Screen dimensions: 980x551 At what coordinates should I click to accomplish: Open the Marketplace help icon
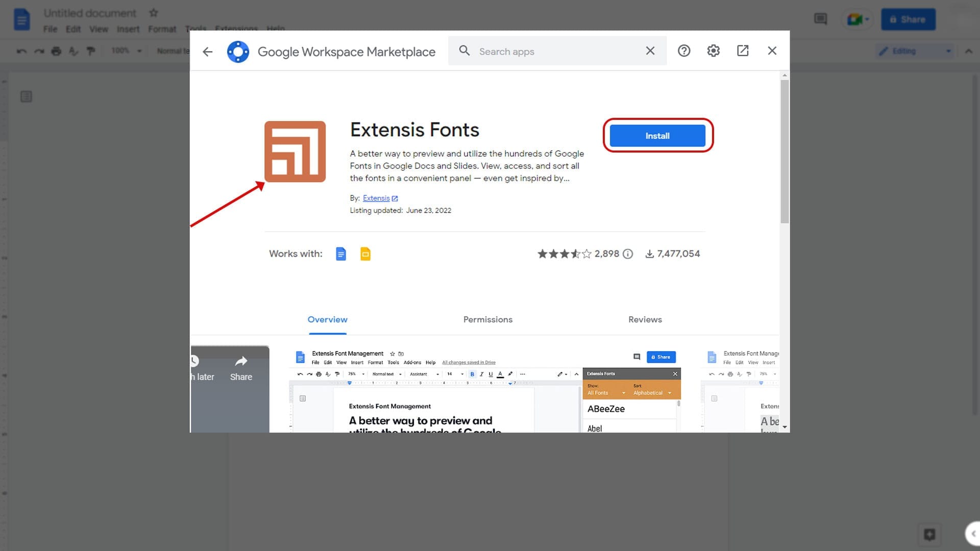(684, 51)
